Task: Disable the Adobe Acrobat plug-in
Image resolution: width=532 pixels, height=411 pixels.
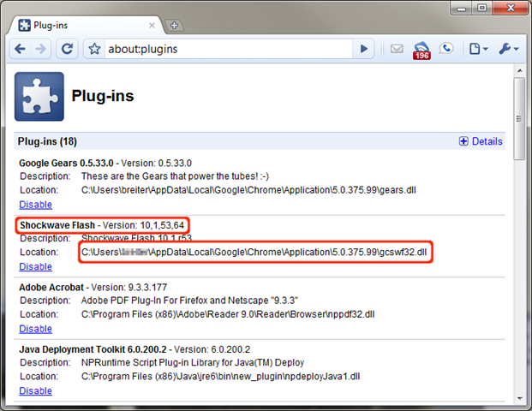Action: pyautogui.click(x=35, y=329)
